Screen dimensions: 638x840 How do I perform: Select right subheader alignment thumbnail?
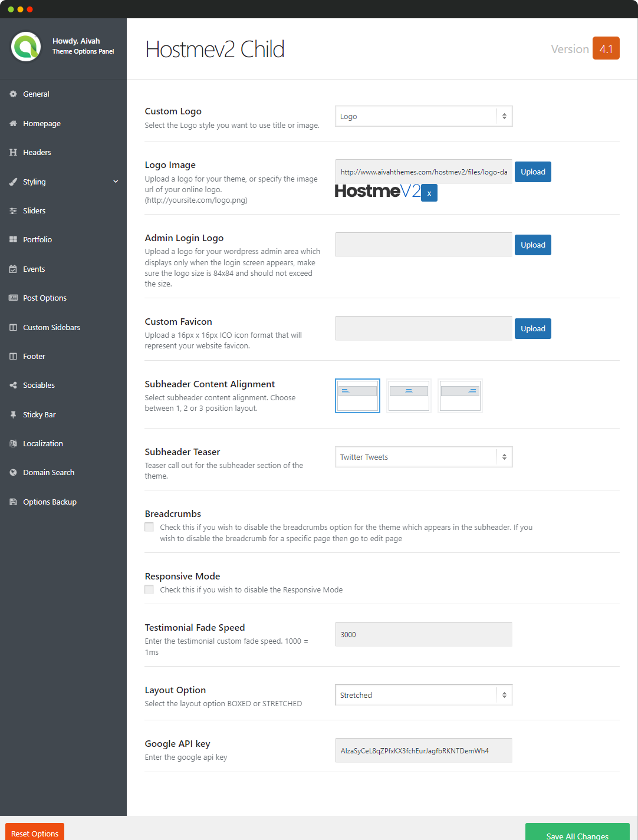tap(460, 396)
